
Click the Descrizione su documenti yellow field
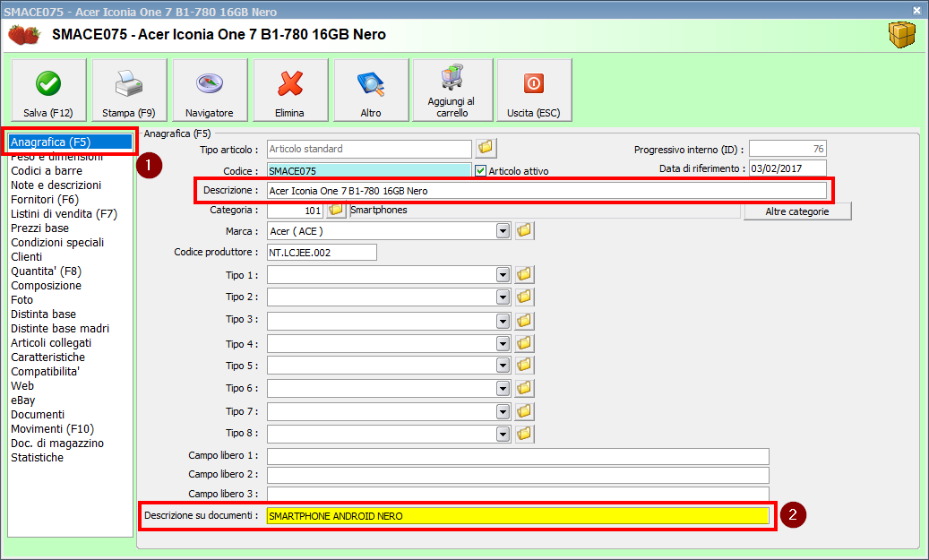click(x=518, y=515)
